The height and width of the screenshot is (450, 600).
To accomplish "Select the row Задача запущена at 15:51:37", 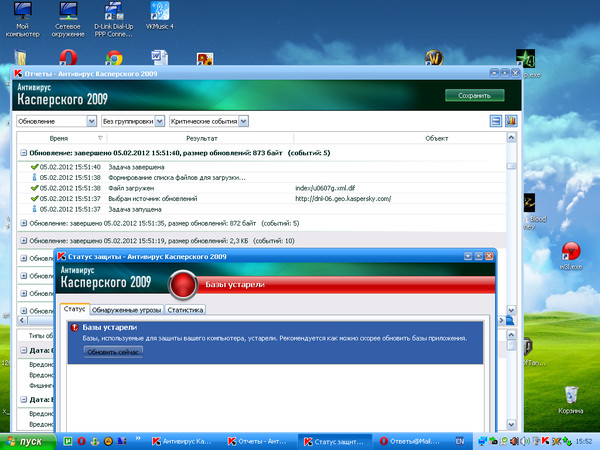I will (x=262, y=209).
